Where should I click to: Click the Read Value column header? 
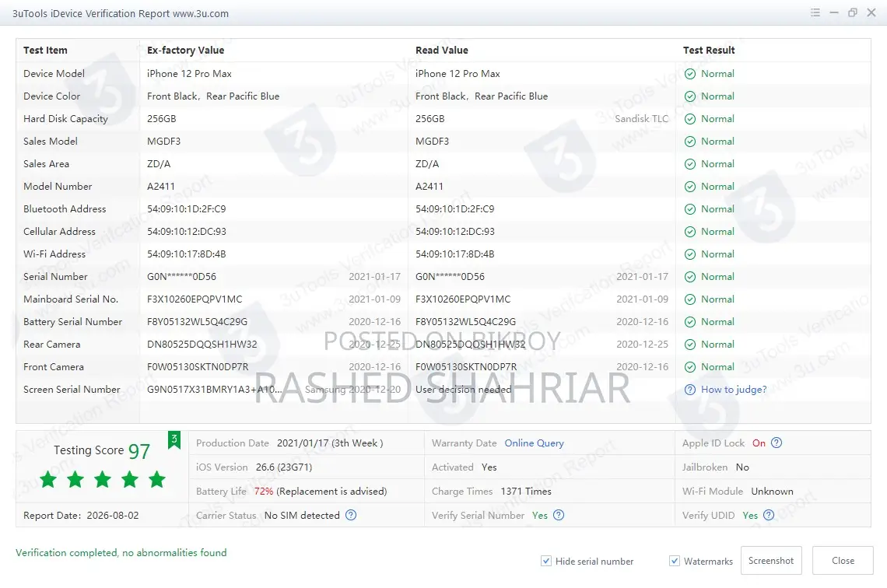pyautogui.click(x=442, y=51)
